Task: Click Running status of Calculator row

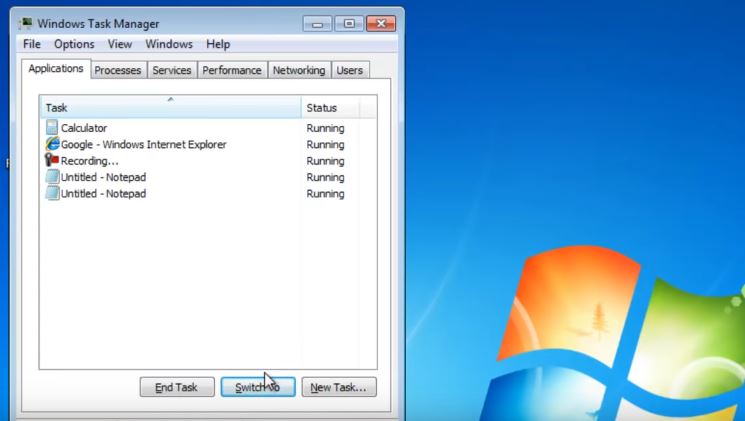Action: (325, 128)
